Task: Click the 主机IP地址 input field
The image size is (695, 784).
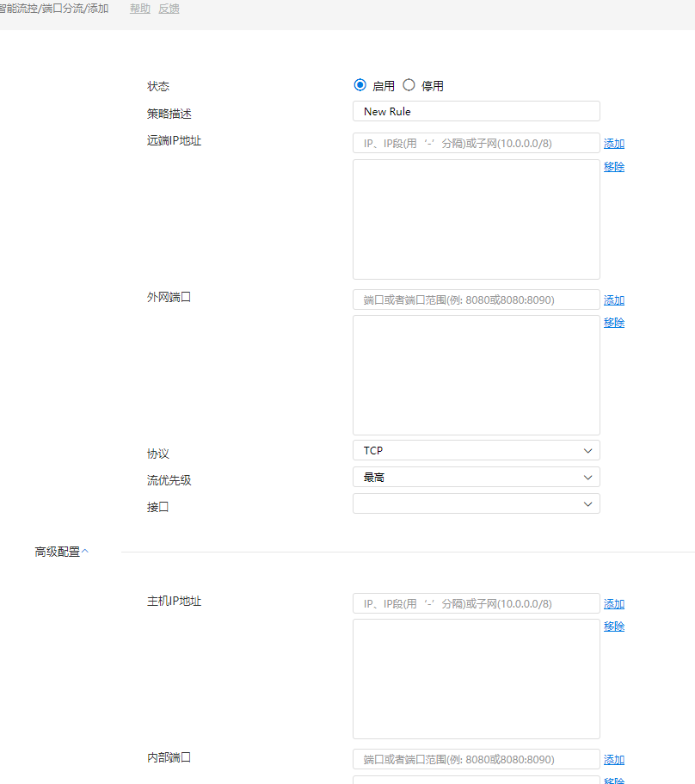Action: [476, 603]
